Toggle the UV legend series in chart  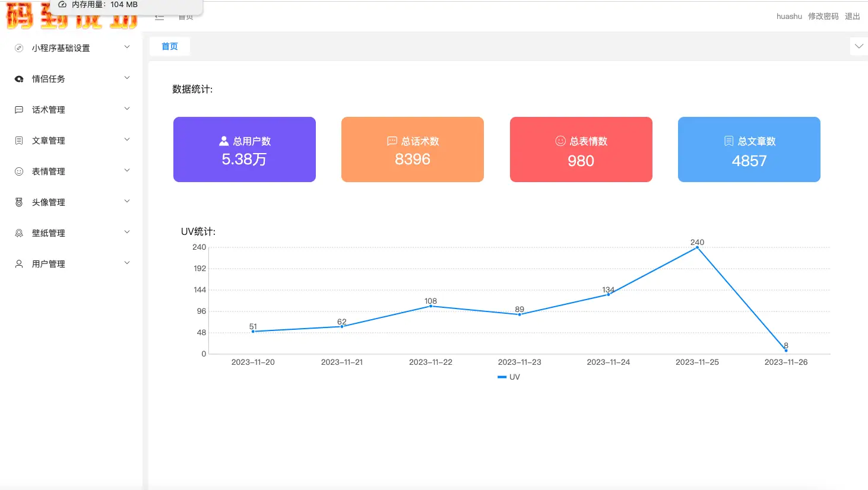pyautogui.click(x=509, y=377)
